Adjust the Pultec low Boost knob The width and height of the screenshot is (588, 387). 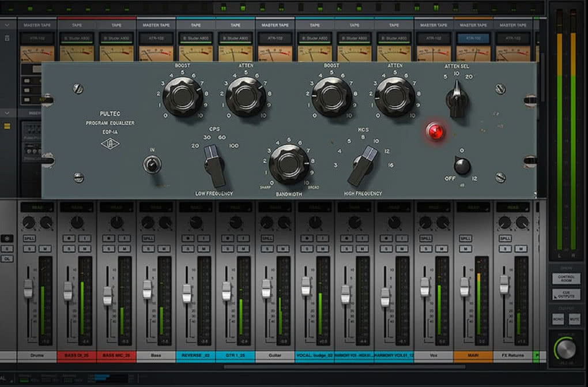182,96
